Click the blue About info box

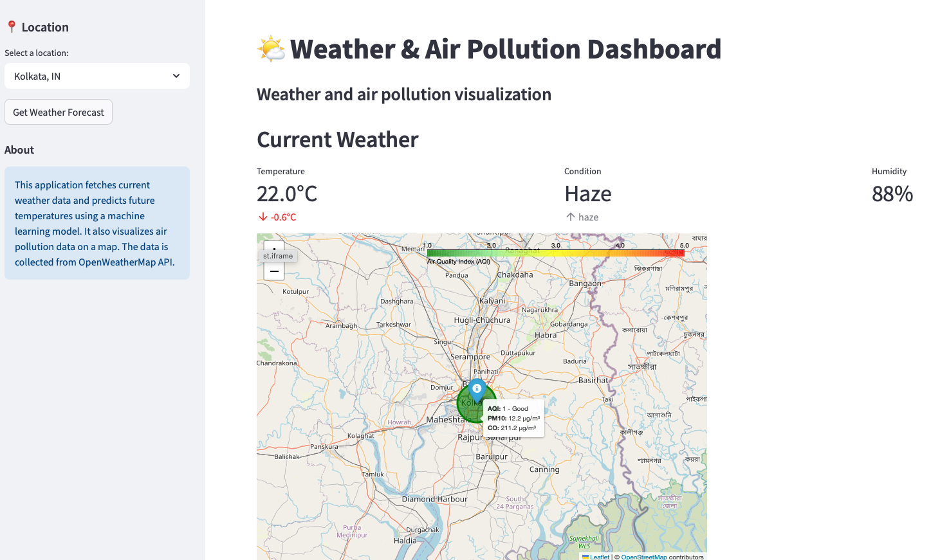click(97, 223)
